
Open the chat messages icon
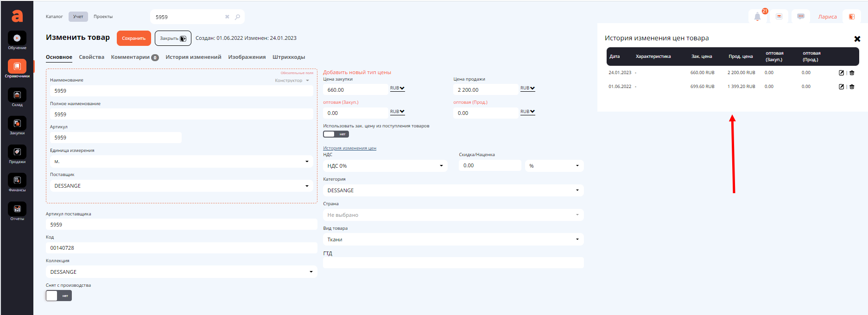(x=801, y=17)
